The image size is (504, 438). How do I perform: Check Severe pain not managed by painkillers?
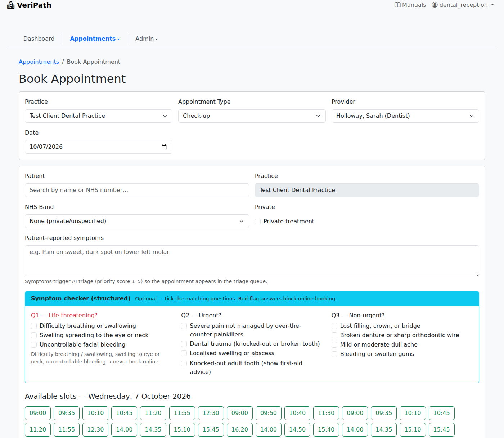pos(184,326)
